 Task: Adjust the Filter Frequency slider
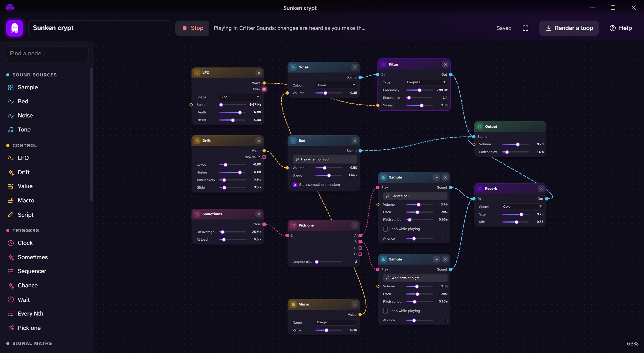[x=419, y=90]
